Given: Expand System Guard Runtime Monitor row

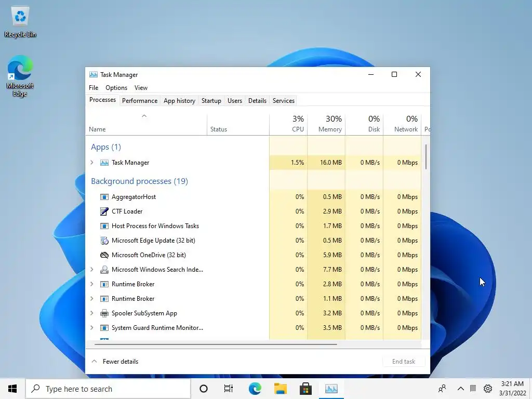Looking at the screenshot, I should pos(91,328).
